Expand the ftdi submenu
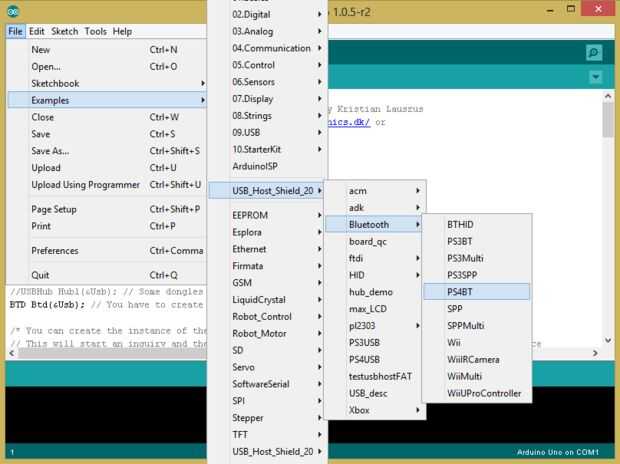620x464 pixels. coord(375,258)
